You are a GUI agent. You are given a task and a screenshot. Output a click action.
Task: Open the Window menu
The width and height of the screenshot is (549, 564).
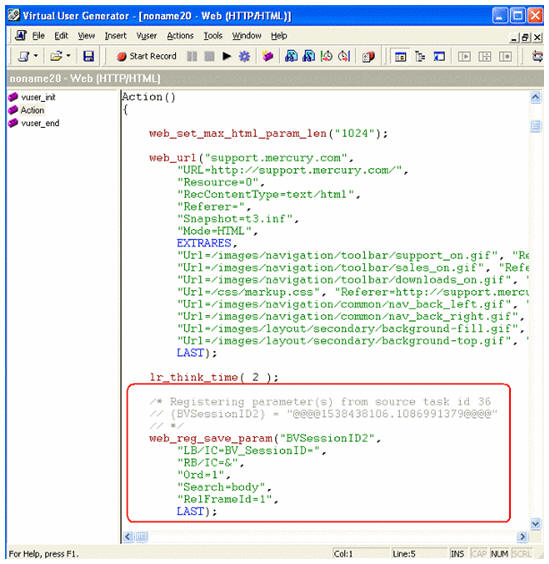(x=246, y=36)
